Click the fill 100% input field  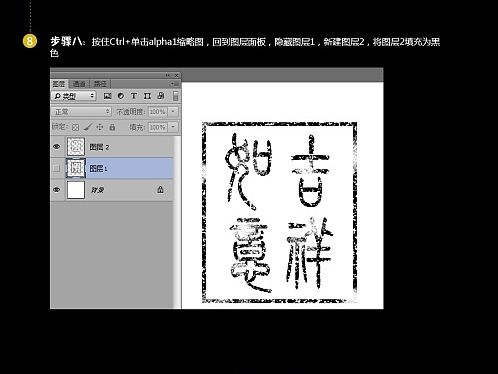pos(157,127)
